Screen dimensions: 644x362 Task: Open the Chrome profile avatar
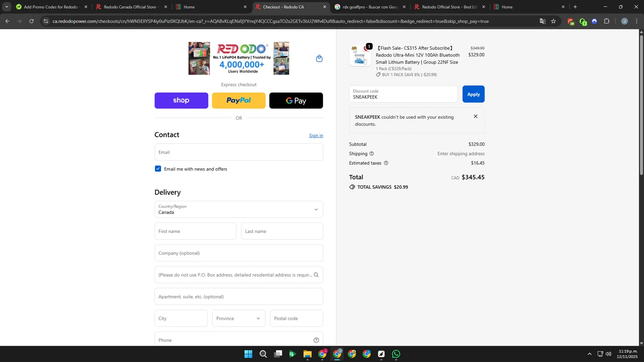tap(624, 21)
